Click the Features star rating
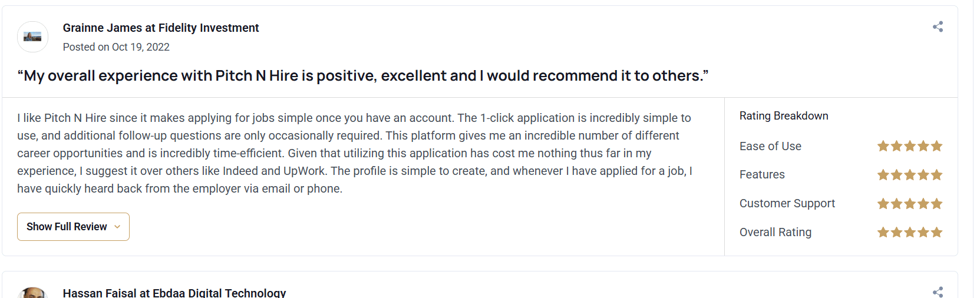 click(x=909, y=175)
